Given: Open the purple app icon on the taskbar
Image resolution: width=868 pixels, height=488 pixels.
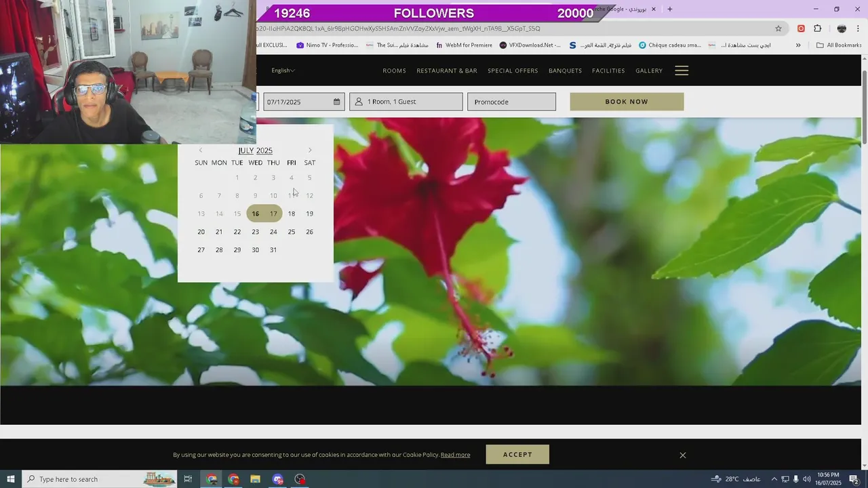Looking at the screenshot, I should [278, 479].
